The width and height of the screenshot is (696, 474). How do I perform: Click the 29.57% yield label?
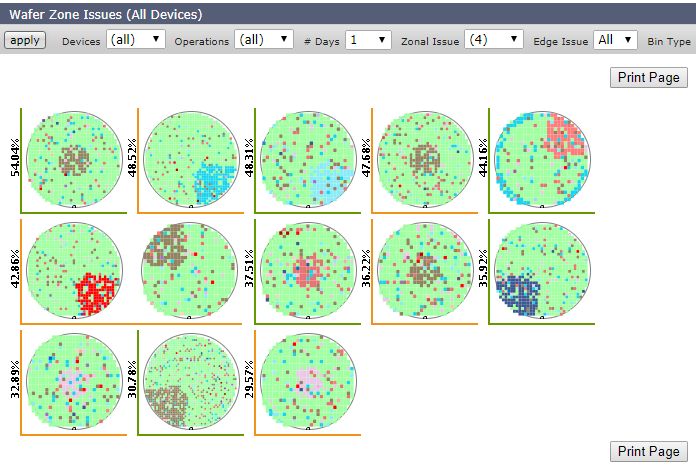coord(249,379)
